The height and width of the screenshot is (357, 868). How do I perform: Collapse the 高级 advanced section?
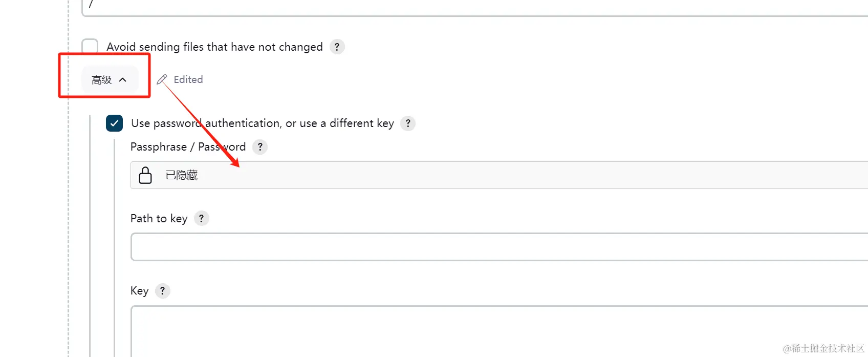[x=110, y=80]
